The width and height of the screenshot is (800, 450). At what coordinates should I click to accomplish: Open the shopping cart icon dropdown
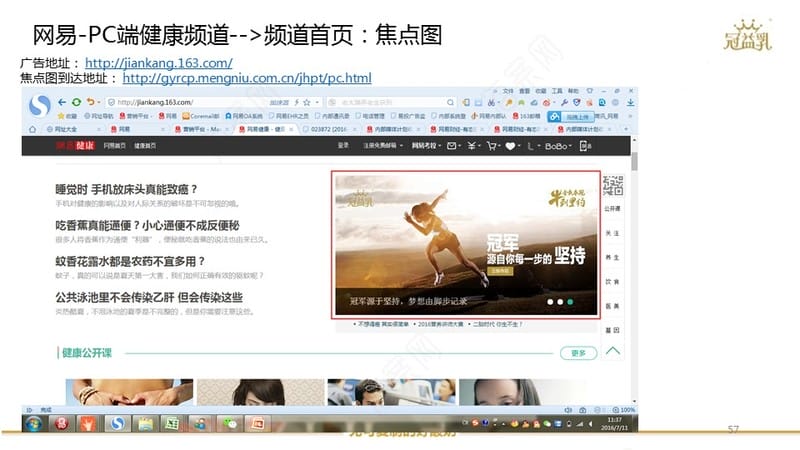click(x=493, y=146)
